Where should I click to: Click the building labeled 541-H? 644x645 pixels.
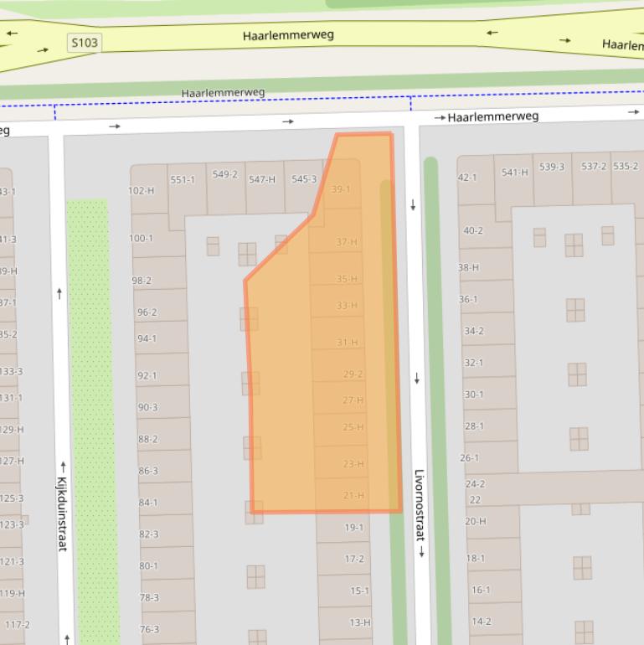pos(515,173)
